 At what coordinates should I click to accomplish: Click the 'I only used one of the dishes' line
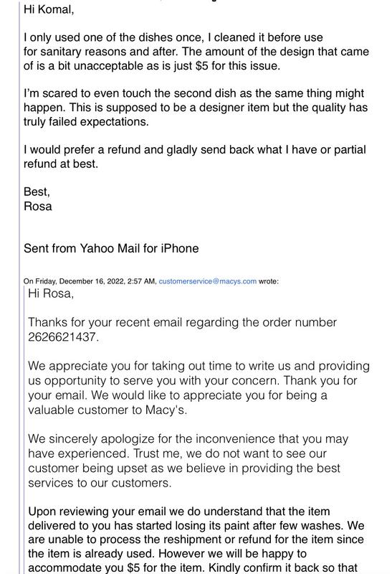point(173,37)
